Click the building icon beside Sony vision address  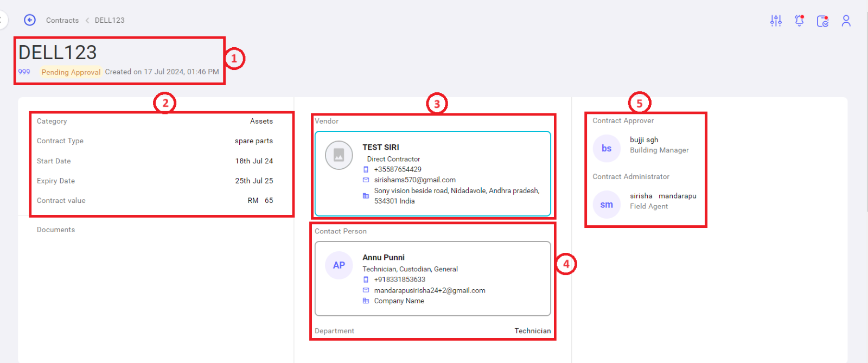366,196
